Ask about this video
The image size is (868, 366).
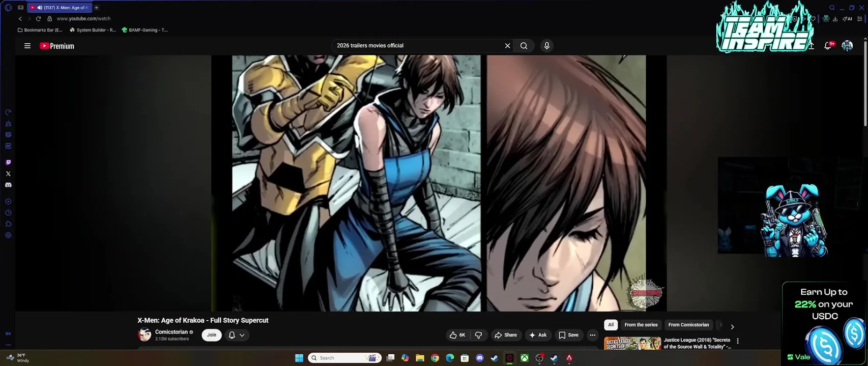538,335
